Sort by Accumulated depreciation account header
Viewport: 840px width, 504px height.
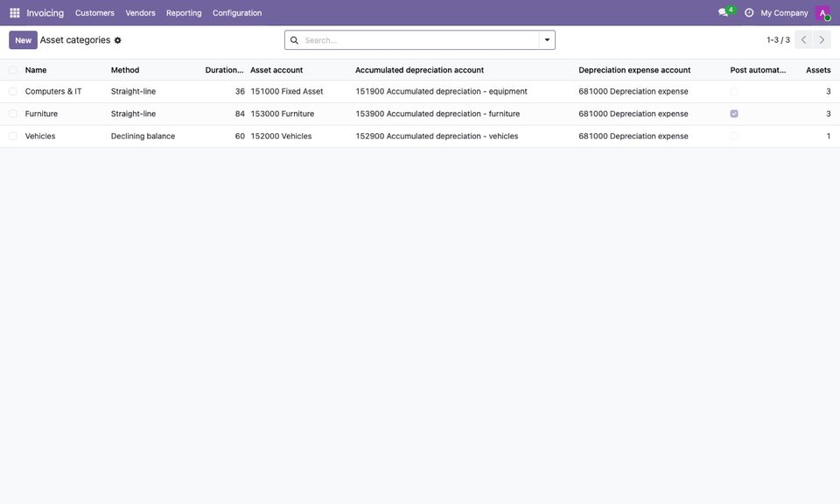419,70
